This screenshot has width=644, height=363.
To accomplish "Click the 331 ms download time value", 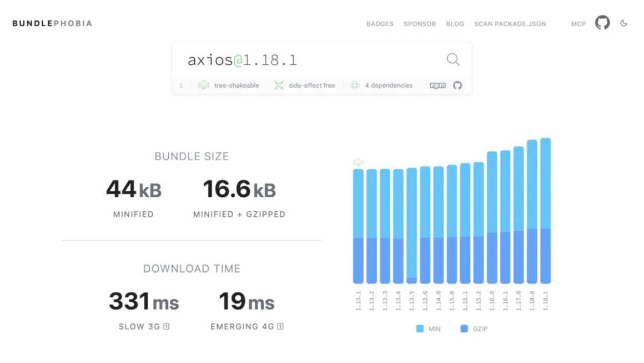I will click(144, 301).
